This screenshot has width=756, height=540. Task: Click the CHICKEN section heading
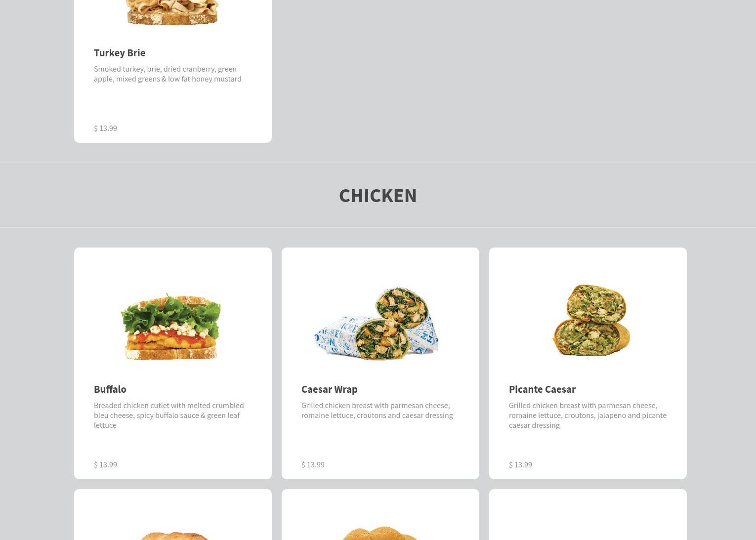378,196
